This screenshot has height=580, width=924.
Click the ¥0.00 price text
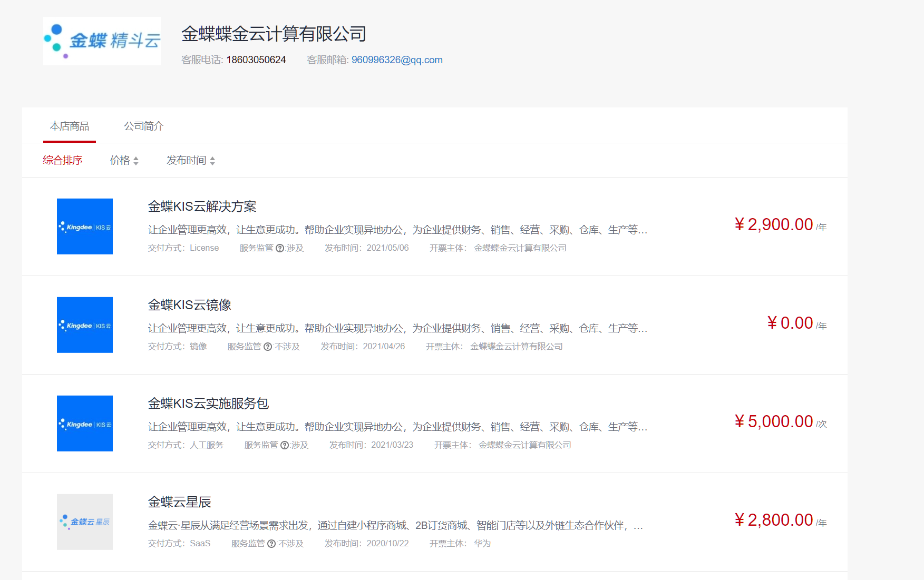click(x=790, y=323)
